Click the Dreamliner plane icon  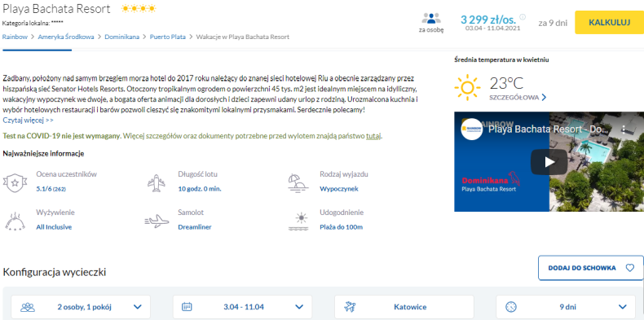coord(157,221)
